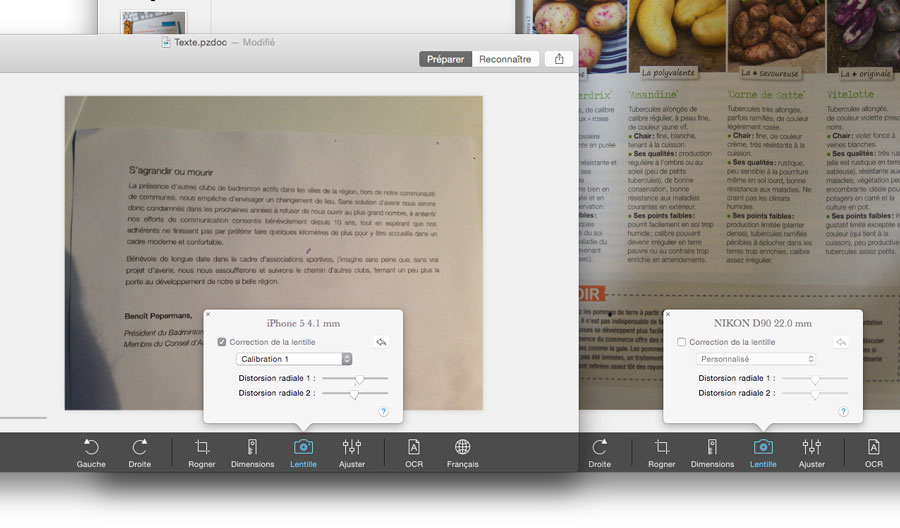Run OCR in right window toolbar
The width and height of the screenshot is (900, 528).
tap(874, 453)
